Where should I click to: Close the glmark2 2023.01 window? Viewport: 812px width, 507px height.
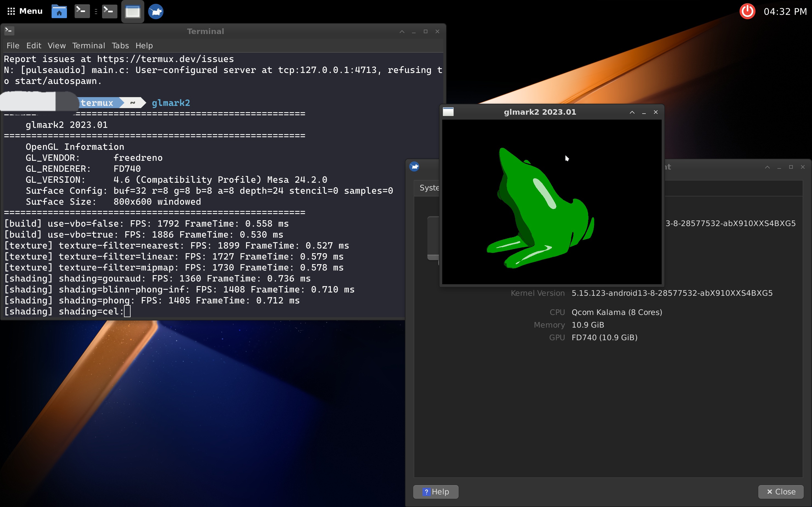click(656, 112)
